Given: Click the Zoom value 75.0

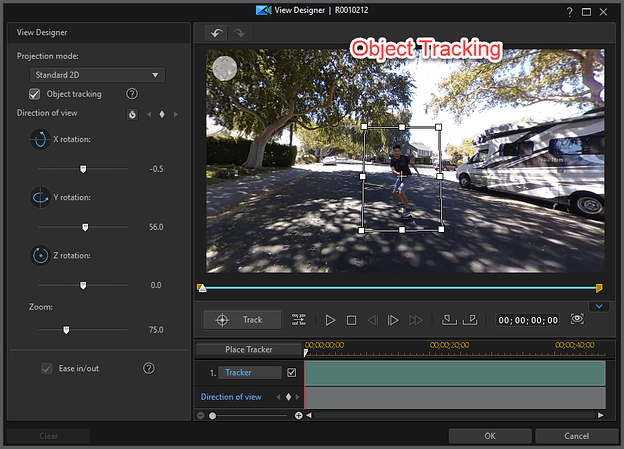Looking at the screenshot, I should (x=156, y=330).
